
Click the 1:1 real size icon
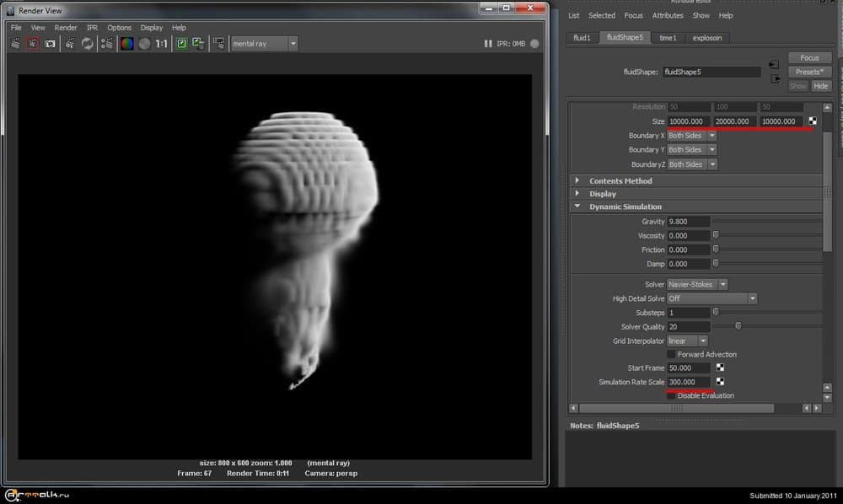tap(161, 44)
